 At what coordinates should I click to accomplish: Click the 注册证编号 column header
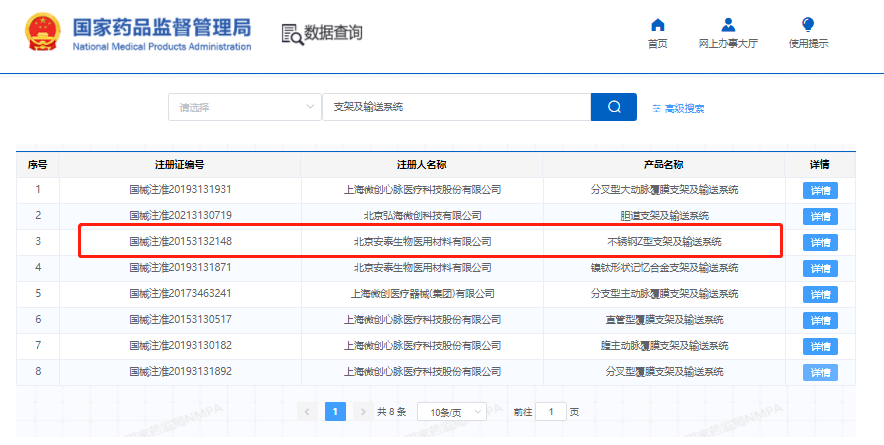(x=180, y=165)
